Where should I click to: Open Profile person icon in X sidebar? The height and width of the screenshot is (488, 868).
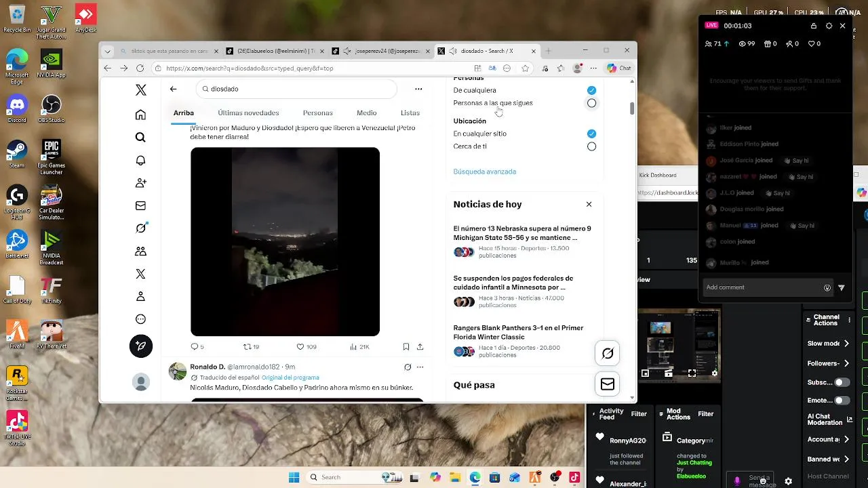pos(140,296)
